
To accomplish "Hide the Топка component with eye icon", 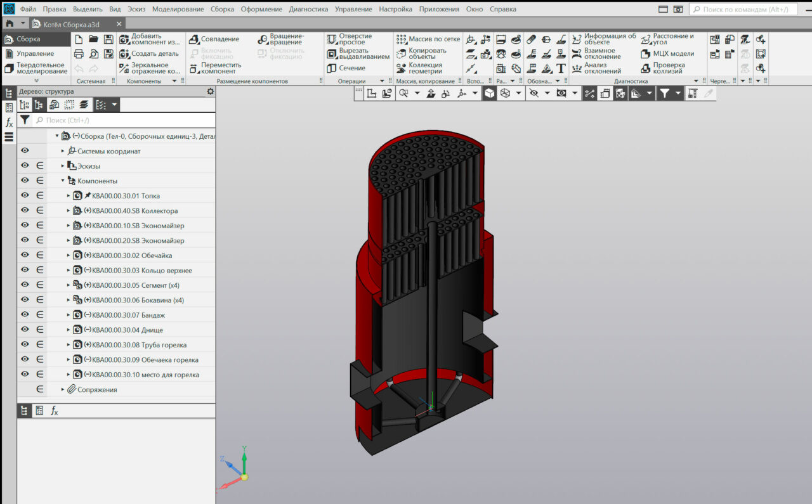I will coord(25,195).
